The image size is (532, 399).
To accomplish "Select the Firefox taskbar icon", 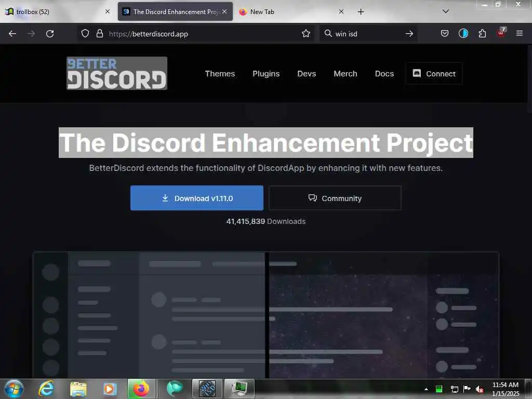I will (141, 389).
